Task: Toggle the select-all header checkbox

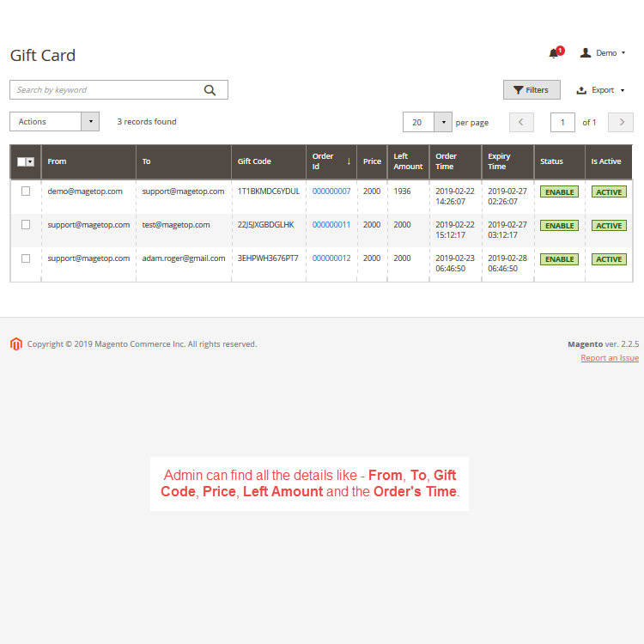Action: coord(22,161)
